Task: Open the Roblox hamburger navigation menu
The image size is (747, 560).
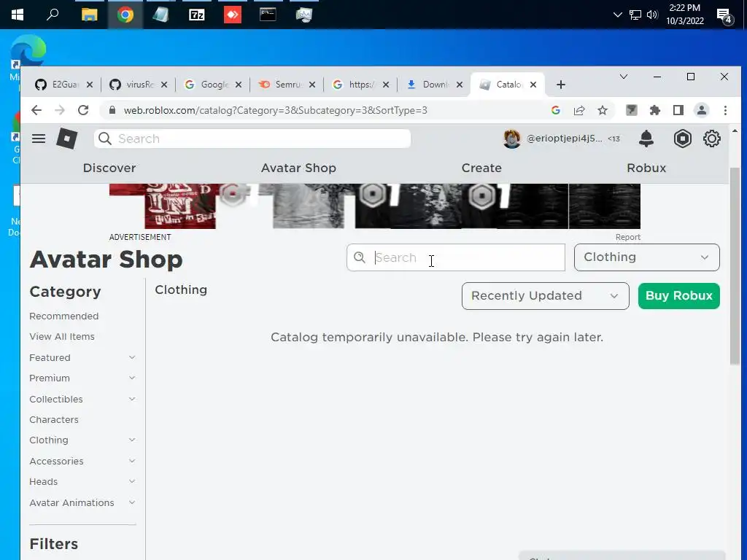Action: (39, 139)
